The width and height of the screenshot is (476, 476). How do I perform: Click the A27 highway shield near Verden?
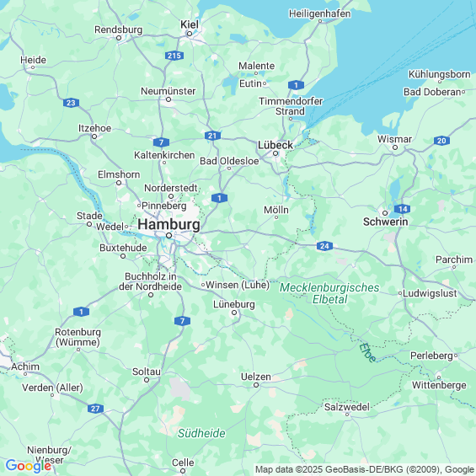click(x=95, y=409)
